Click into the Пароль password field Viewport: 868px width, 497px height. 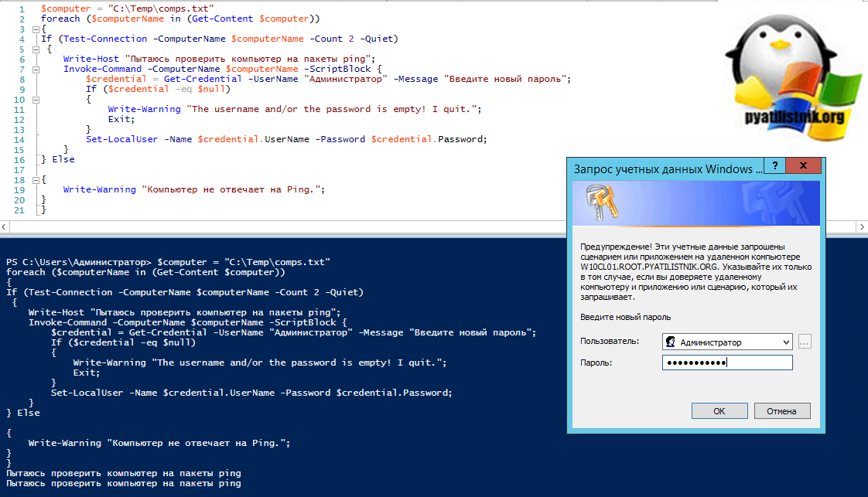pyautogui.click(x=727, y=363)
